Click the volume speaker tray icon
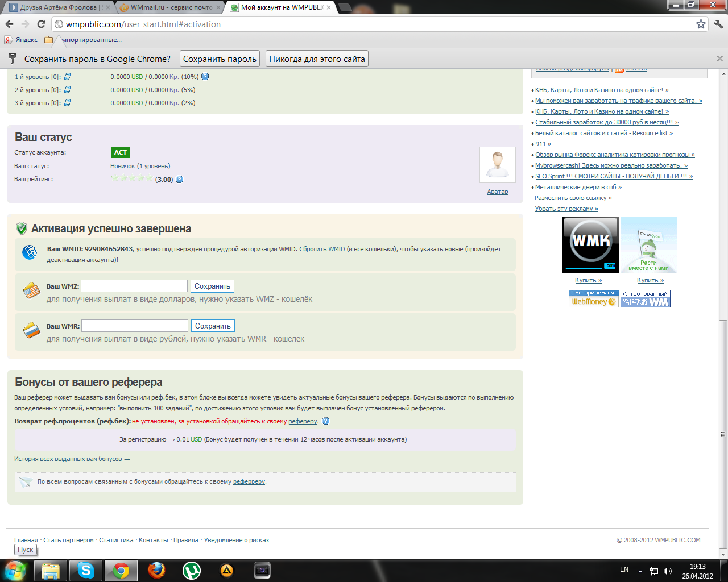The height and width of the screenshot is (582, 728). pyautogui.click(x=668, y=571)
